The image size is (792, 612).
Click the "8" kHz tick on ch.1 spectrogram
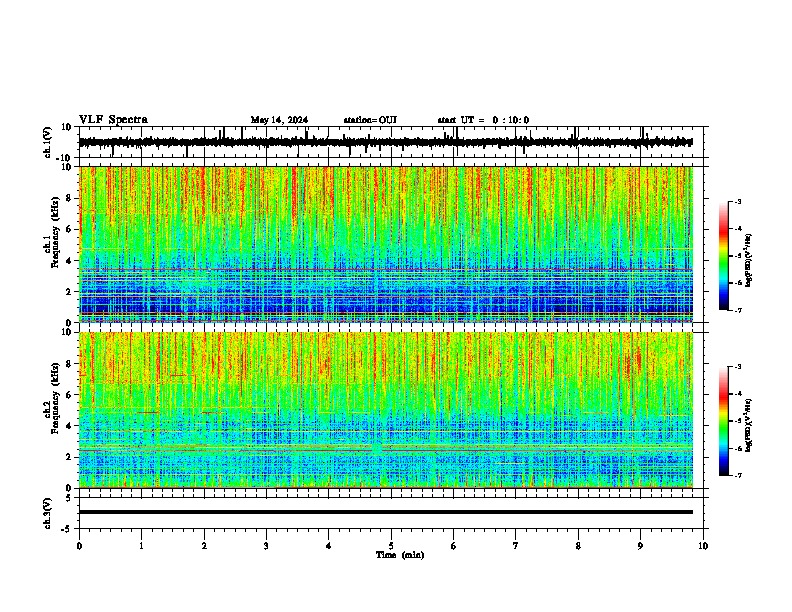coord(70,198)
